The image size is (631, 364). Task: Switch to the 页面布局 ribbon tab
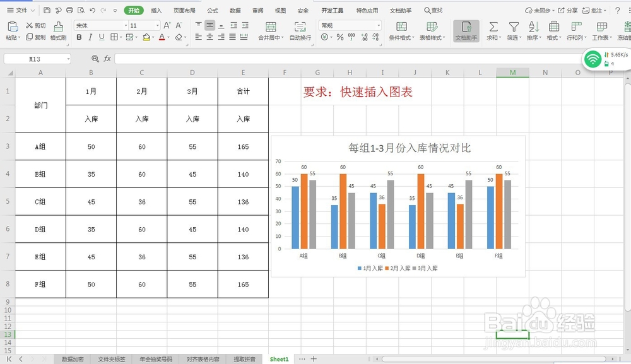click(x=184, y=11)
